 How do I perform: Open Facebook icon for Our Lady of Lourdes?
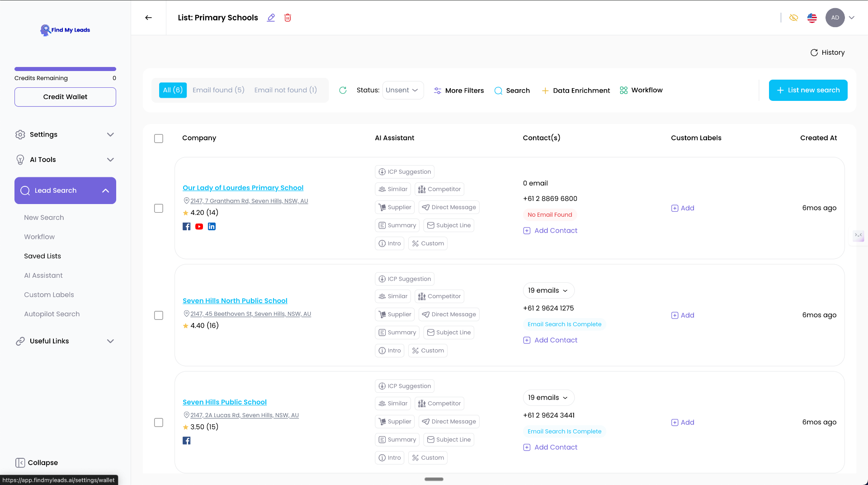click(x=186, y=227)
